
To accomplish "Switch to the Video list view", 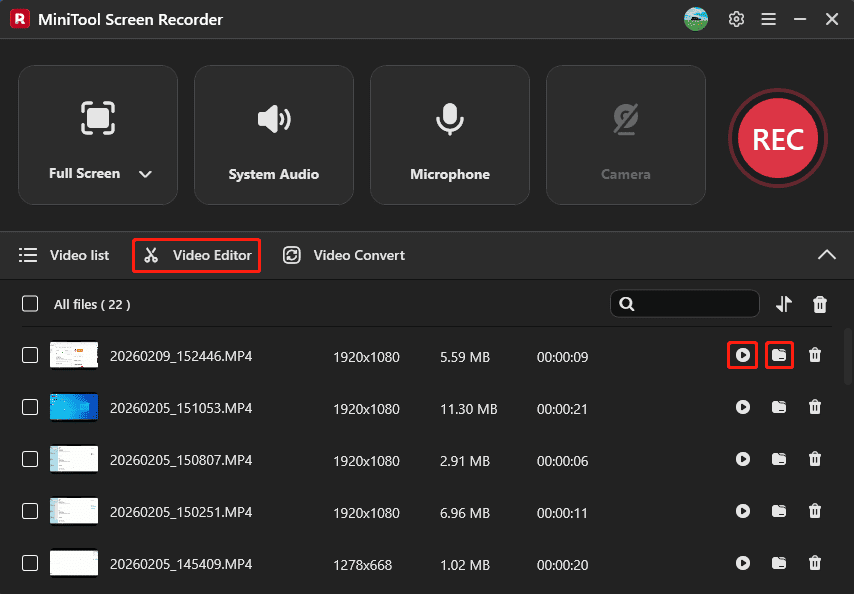I will pos(64,255).
